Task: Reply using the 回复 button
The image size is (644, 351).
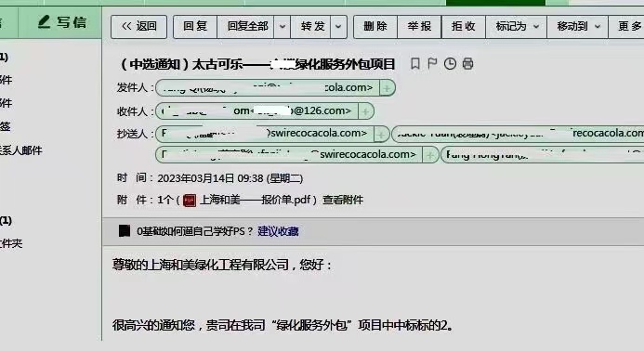Action: tap(195, 27)
